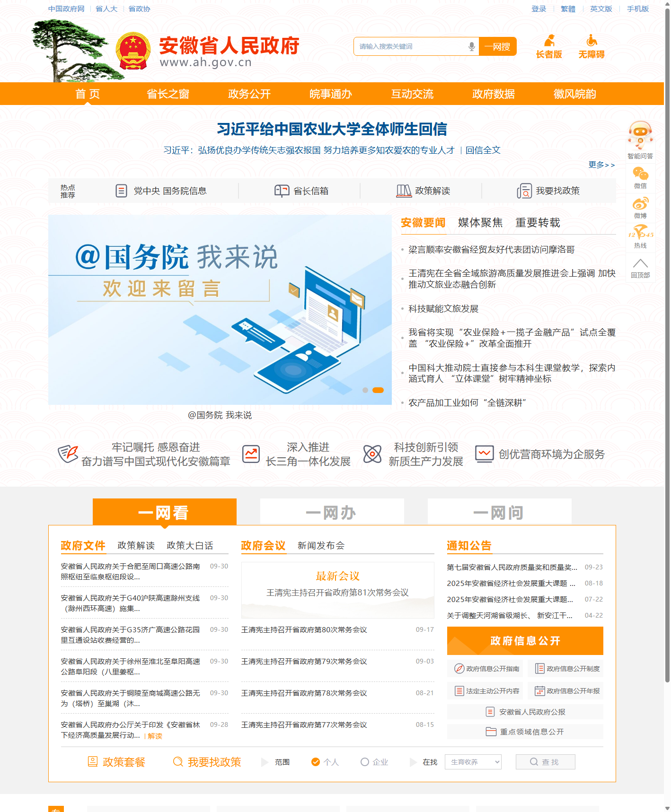This screenshot has width=671, height=812.
Task: Click the 科技创新引领 atom icon
Action: coord(372,454)
